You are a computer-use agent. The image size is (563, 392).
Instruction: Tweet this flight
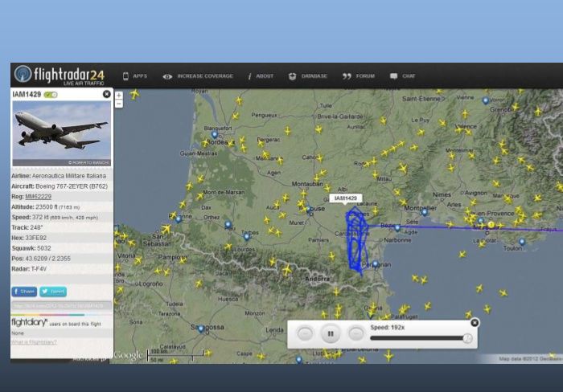pyautogui.click(x=53, y=292)
